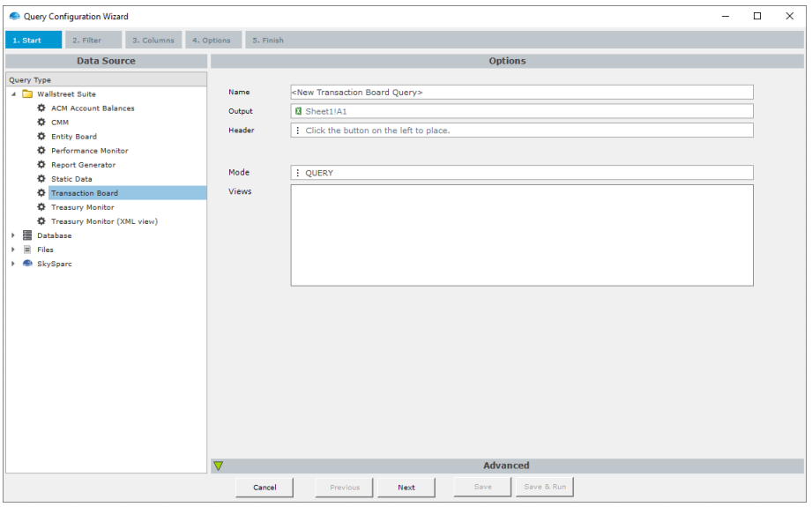Screen dimensions: 812x507
Task: Click the Database label in tree
Action: 55,235
